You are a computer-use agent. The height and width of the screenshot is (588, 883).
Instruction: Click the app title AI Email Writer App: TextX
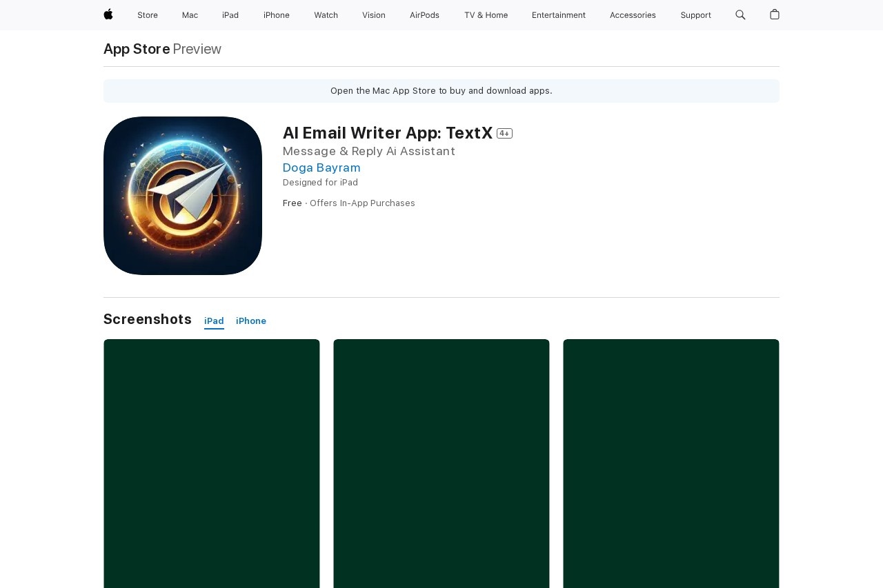(x=388, y=133)
